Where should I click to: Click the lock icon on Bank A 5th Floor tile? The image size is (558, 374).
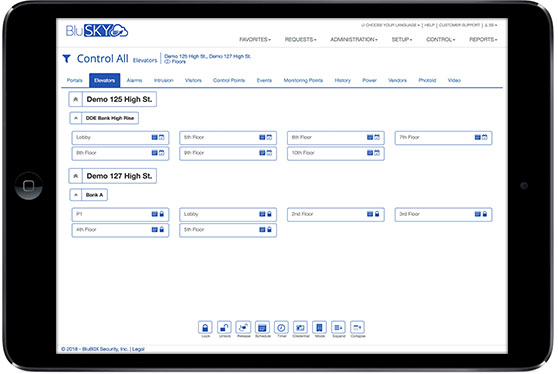point(269,230)
